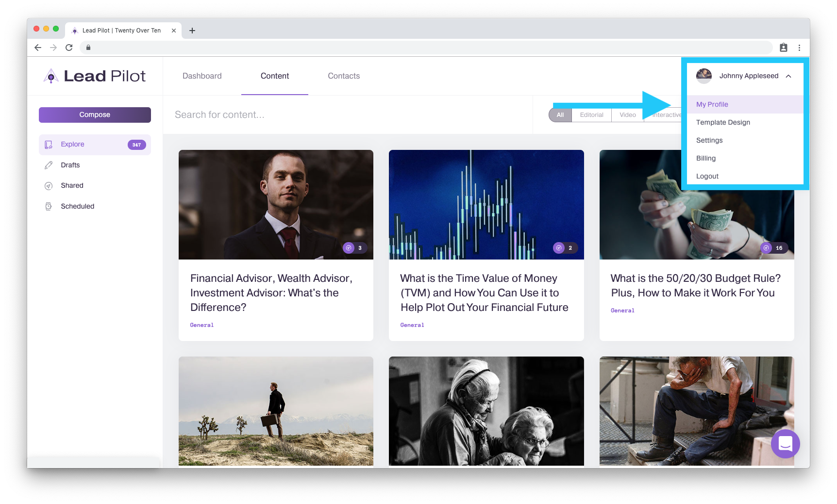Click the 347 count badge on Explore
Viewport: 837px width, 504px height.
136,145
